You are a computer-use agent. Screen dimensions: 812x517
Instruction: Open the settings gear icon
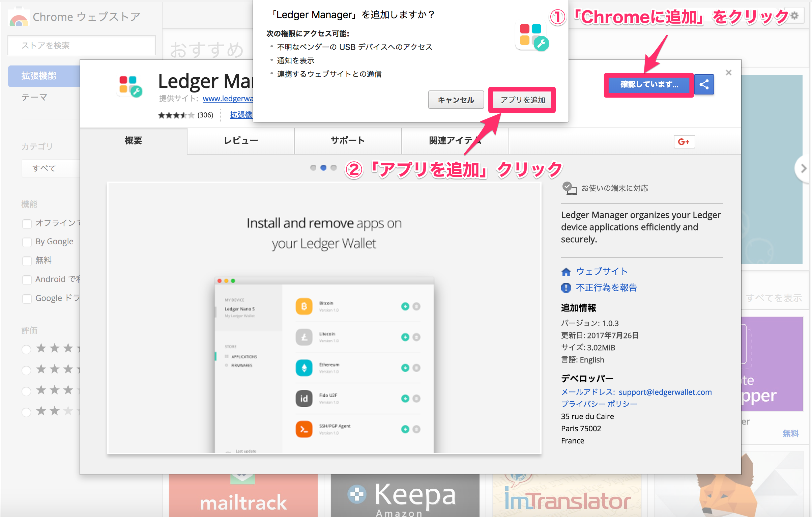click(794, 16)
